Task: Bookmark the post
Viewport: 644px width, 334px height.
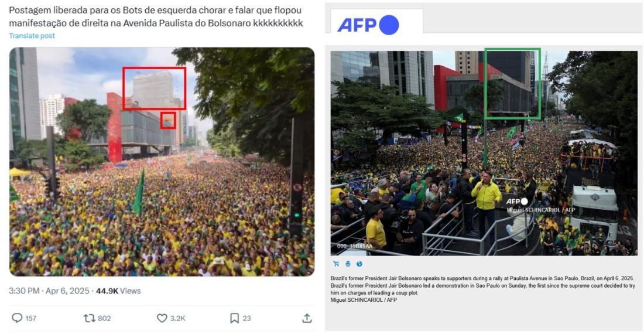Action: (x=235, y=318)
